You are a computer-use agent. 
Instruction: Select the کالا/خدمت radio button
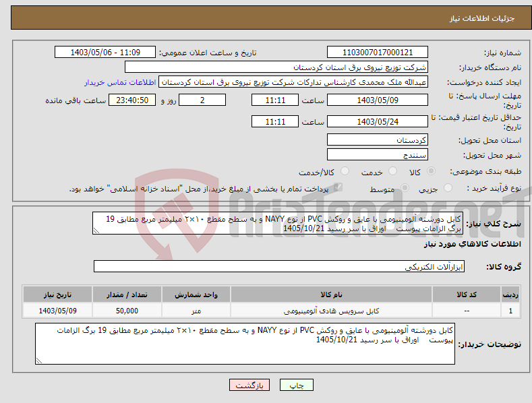[x=345, y=171]
